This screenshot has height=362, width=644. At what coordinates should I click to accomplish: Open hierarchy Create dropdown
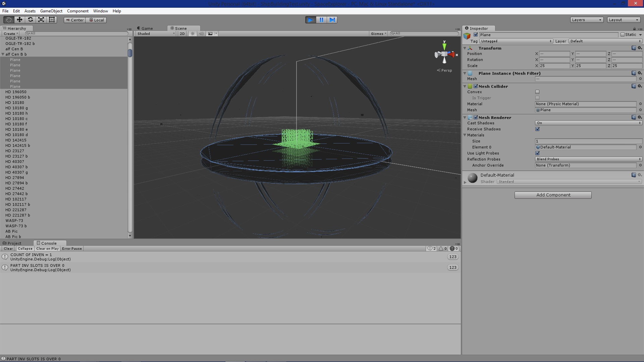(x=11, y=34)
